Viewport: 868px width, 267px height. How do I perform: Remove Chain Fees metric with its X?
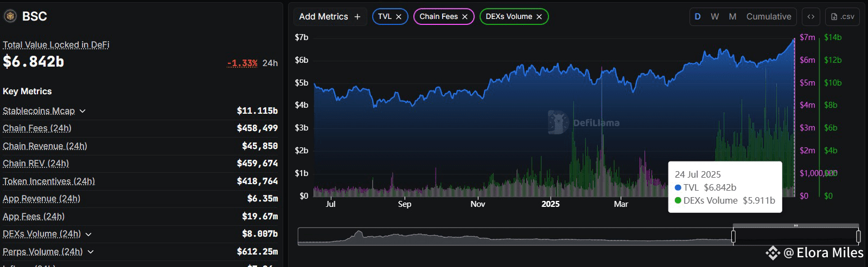[465, 17]
